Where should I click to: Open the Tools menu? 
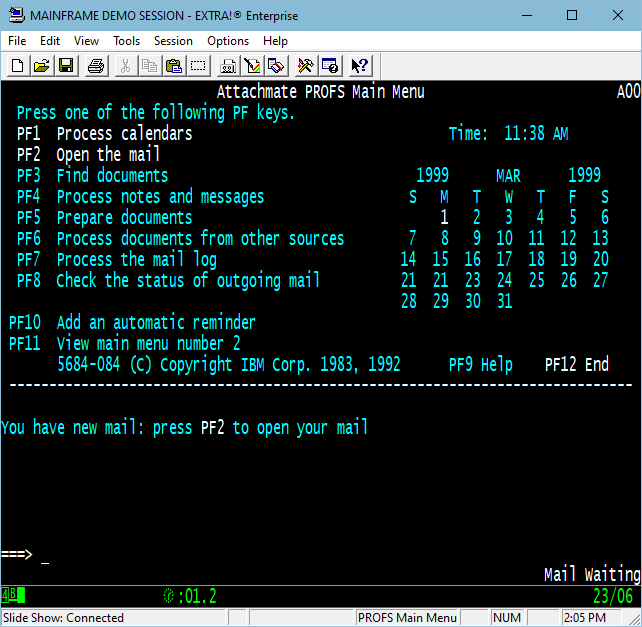coord(127,41)
